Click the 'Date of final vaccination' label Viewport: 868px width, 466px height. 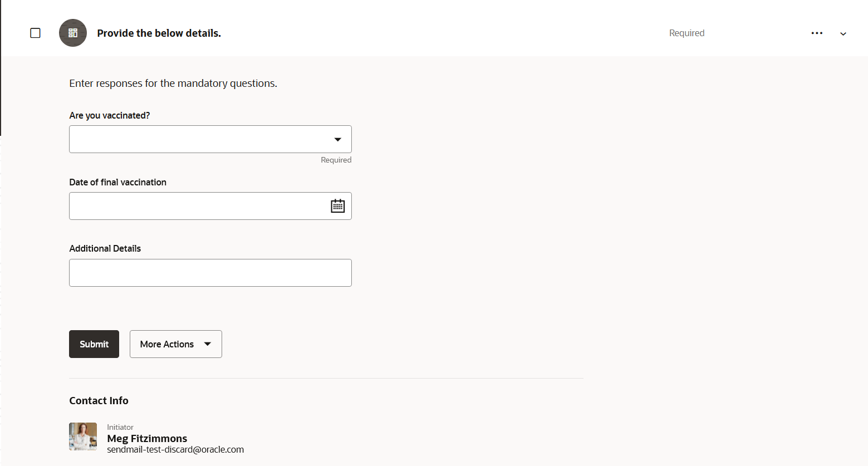pos(117,183)
